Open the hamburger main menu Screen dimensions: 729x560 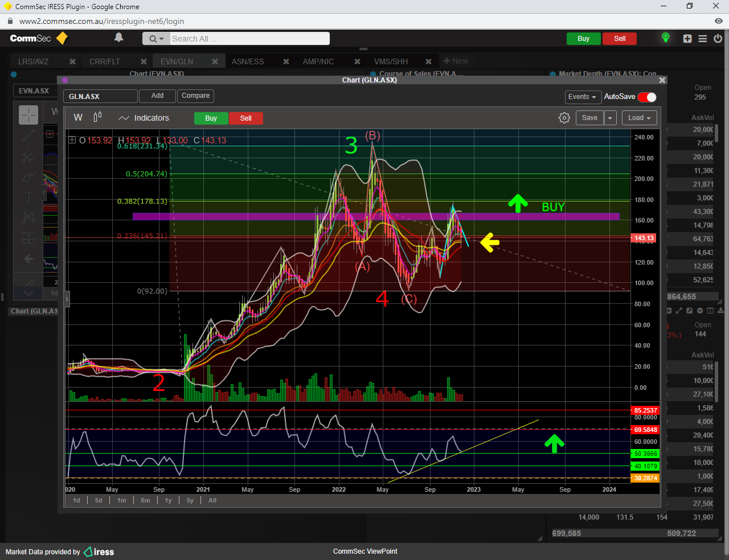tap(702, 39)
